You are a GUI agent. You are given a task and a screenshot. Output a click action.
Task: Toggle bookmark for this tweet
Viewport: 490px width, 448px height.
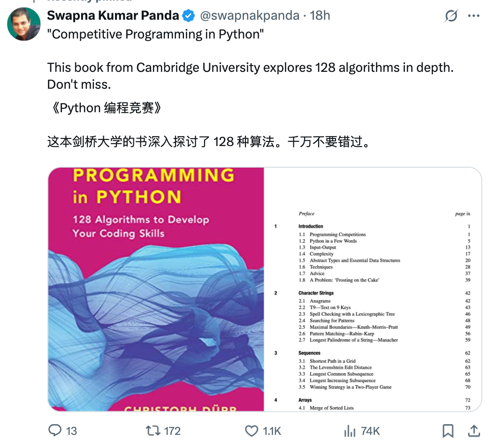point(448,430)
